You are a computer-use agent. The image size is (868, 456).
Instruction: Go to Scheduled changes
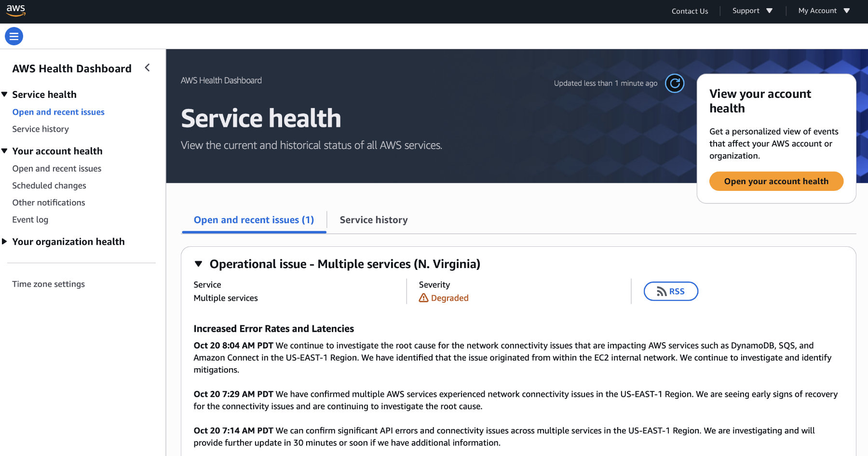[49, 186]
